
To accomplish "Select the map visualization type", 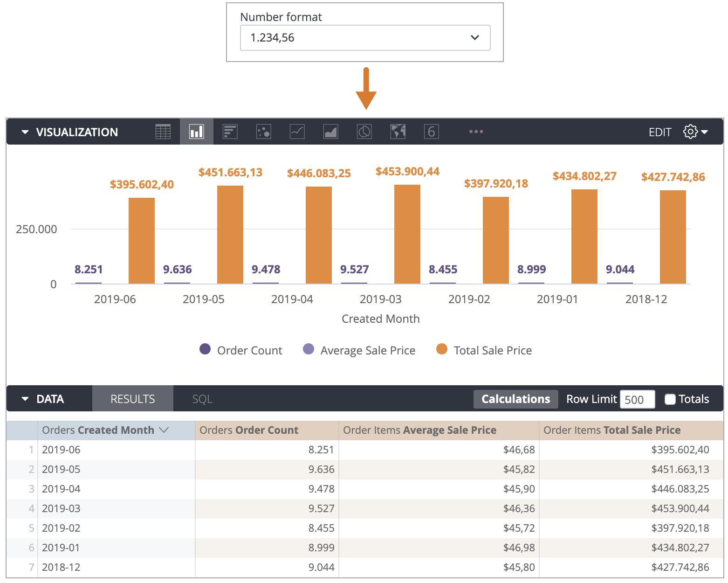I will tap(398, 132).
